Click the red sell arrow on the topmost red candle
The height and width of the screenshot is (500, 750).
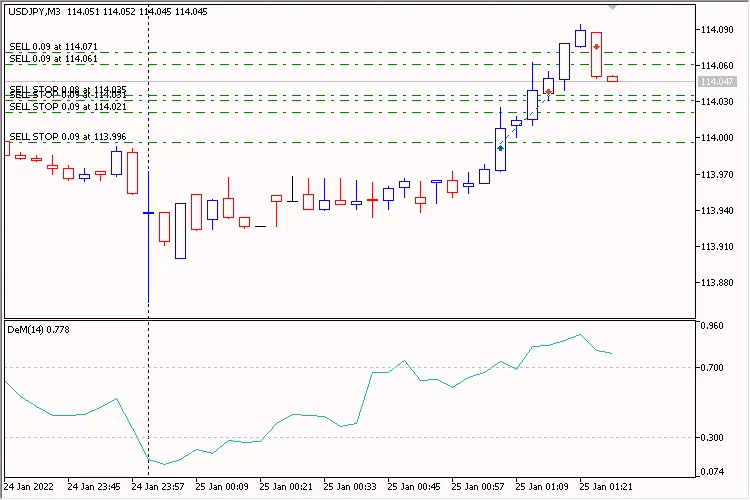[596, 46]
